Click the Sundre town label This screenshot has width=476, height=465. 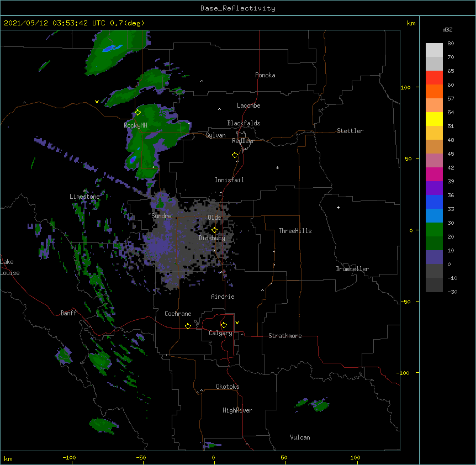click(161, 216)
